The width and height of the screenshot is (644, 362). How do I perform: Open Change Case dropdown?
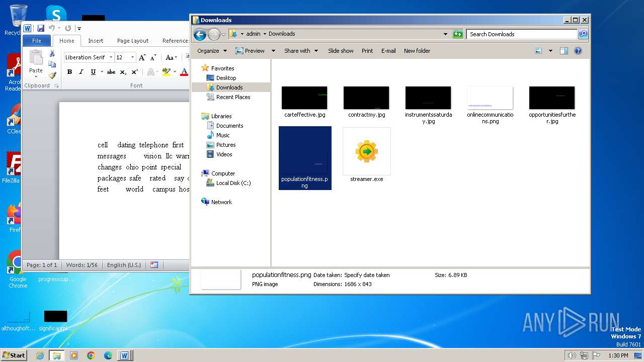[171, 57]
